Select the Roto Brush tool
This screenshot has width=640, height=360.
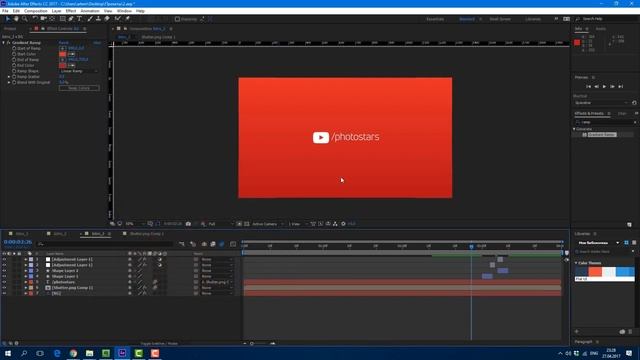point(118,19)
